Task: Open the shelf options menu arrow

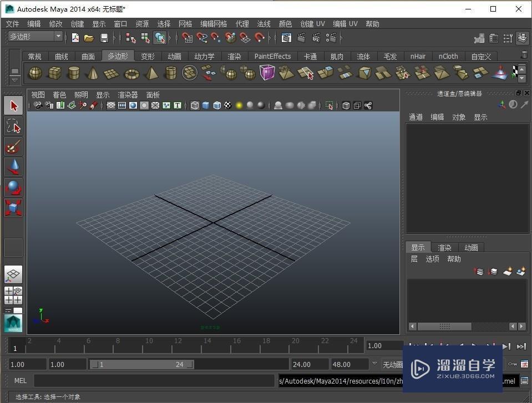Action: point(14,80)
